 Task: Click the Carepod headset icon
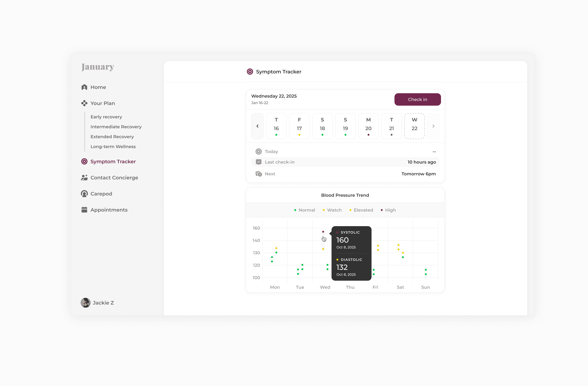click(x=84, y=194)
